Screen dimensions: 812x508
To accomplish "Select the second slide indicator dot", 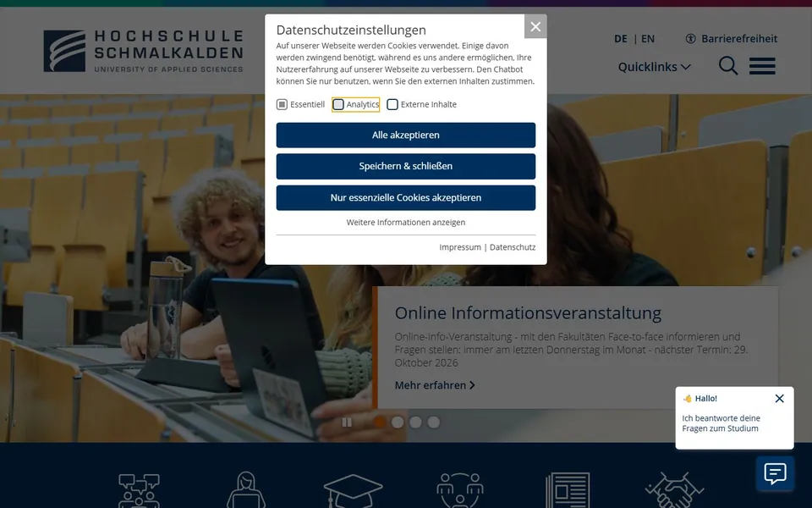I will click(x=398, y=422).
